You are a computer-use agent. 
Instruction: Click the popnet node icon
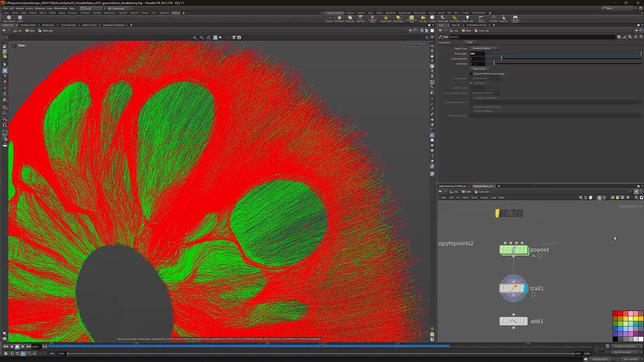tap(514, 250)
